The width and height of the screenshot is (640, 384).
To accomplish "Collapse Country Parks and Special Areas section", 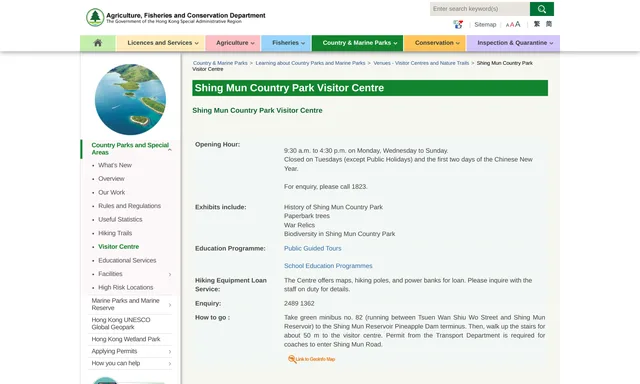I will coord(170,149).
